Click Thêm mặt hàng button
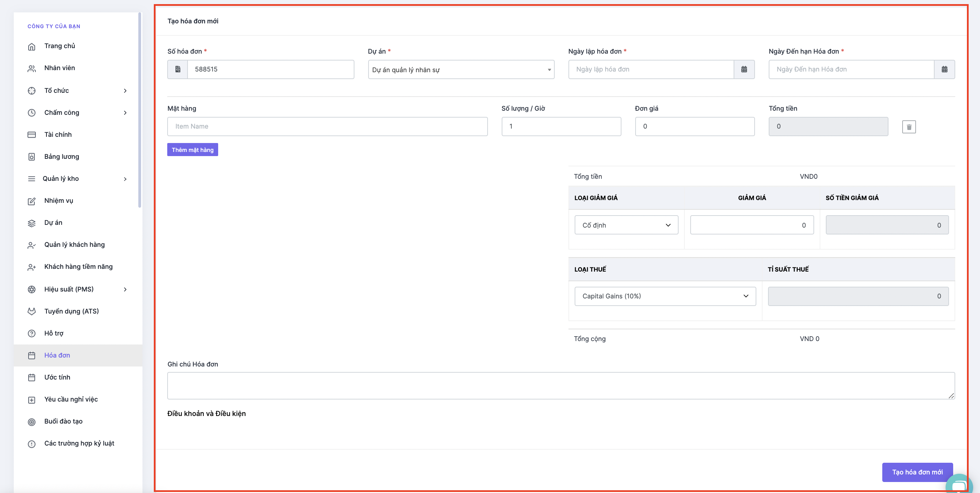980x493 pixels. click(x=192, y=150)
